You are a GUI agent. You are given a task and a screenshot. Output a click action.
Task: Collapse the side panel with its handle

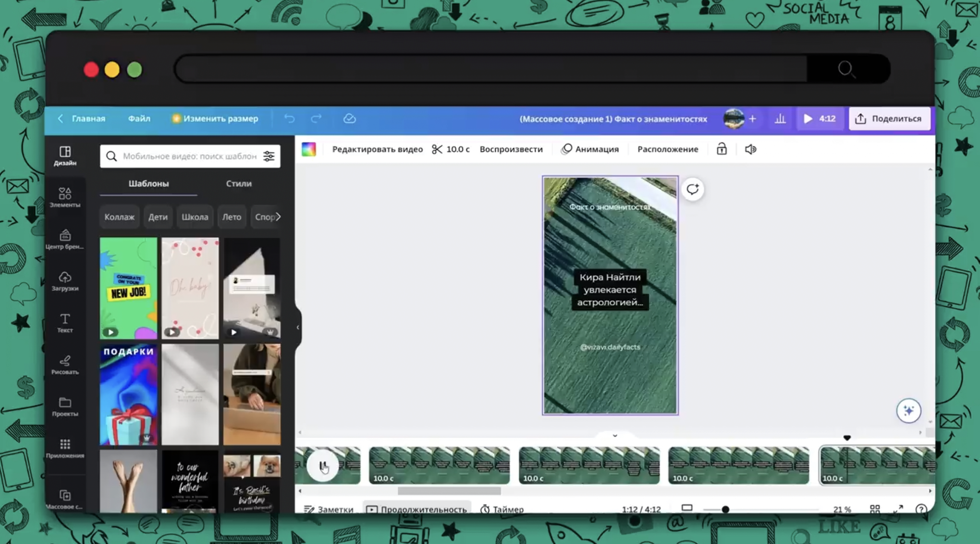click(298, 327)
